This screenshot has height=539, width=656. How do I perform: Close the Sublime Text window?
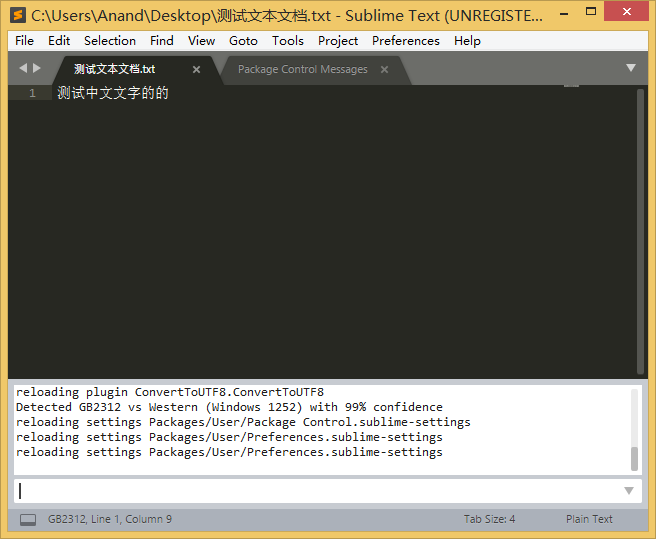626,12
